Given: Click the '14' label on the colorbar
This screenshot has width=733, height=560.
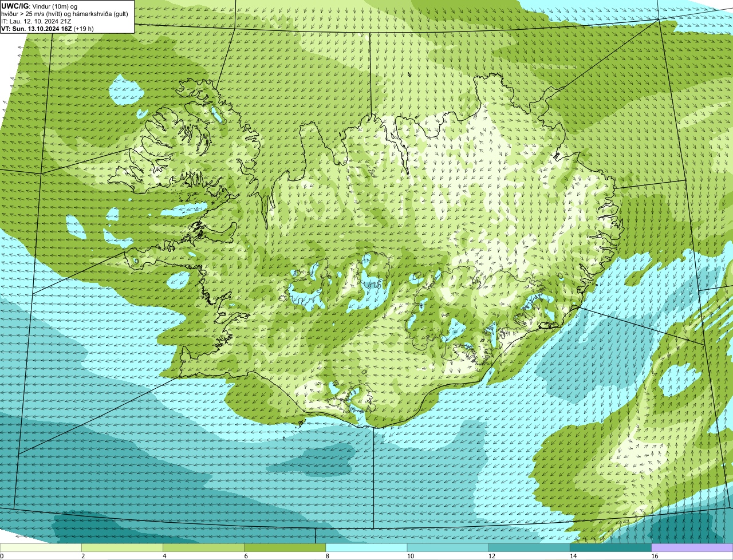Looking at the screenshot, I should (573, 556).
